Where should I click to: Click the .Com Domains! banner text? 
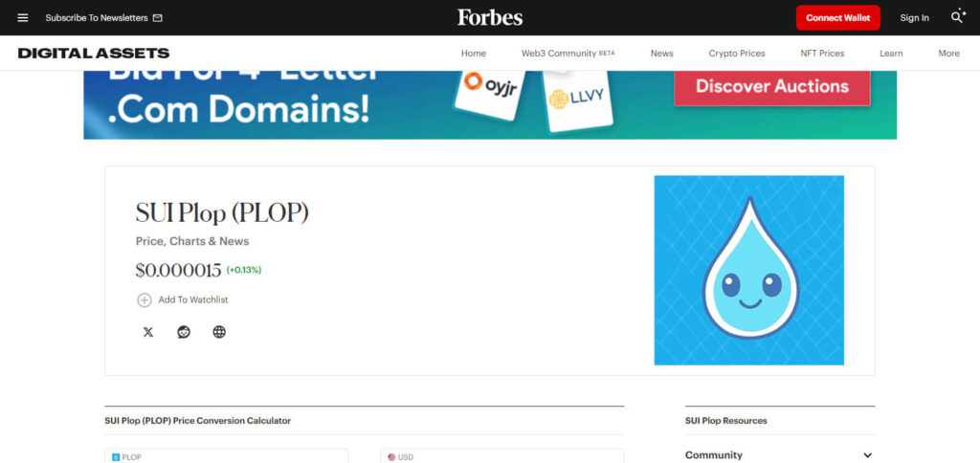point(238,107)
